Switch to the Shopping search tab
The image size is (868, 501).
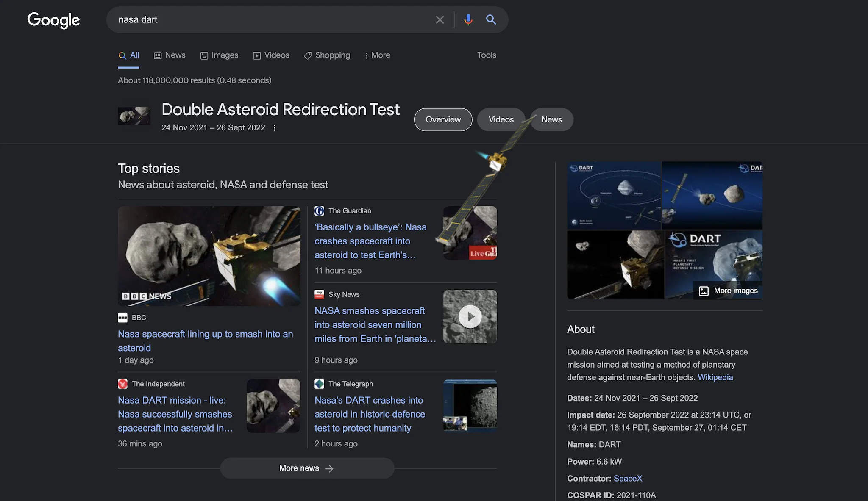tap(327, 55)
